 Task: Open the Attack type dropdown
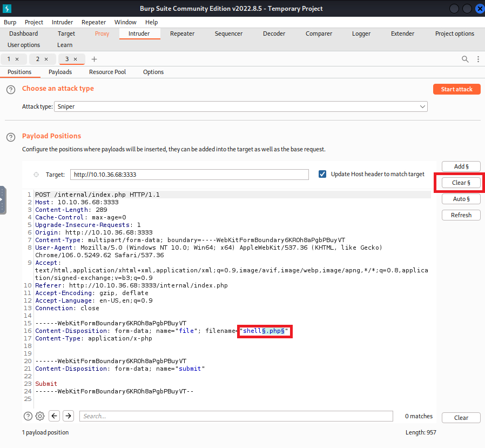pos(241,106)
